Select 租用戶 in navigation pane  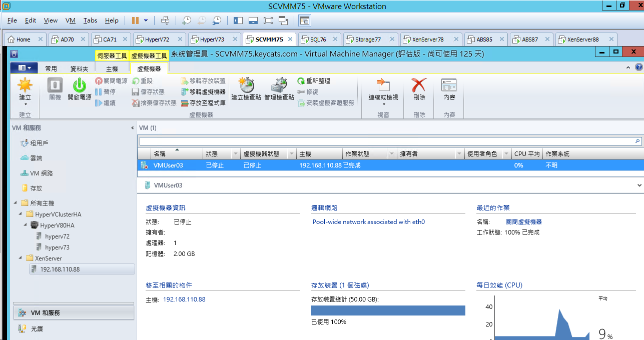coord(34,143)
